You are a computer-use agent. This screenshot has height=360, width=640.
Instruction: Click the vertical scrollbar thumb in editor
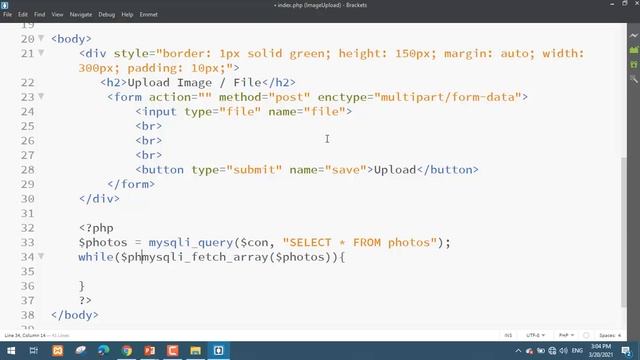(623, 232)
